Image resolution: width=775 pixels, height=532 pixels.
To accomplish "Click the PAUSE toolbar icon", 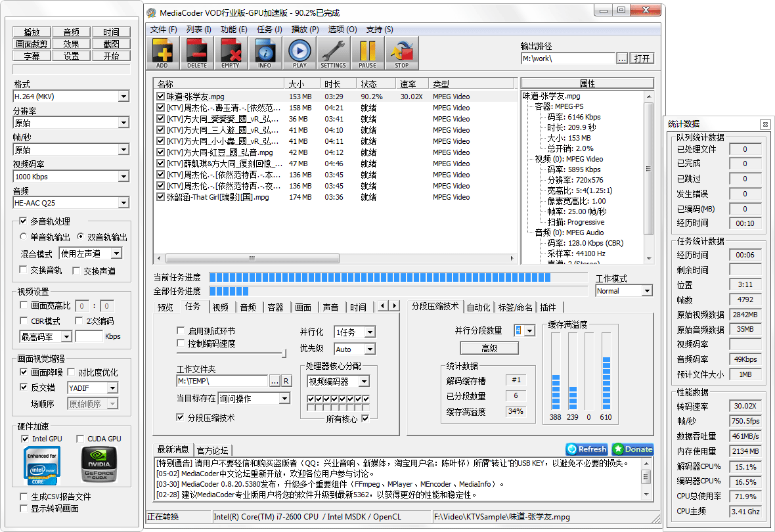I will click(367, 53).
